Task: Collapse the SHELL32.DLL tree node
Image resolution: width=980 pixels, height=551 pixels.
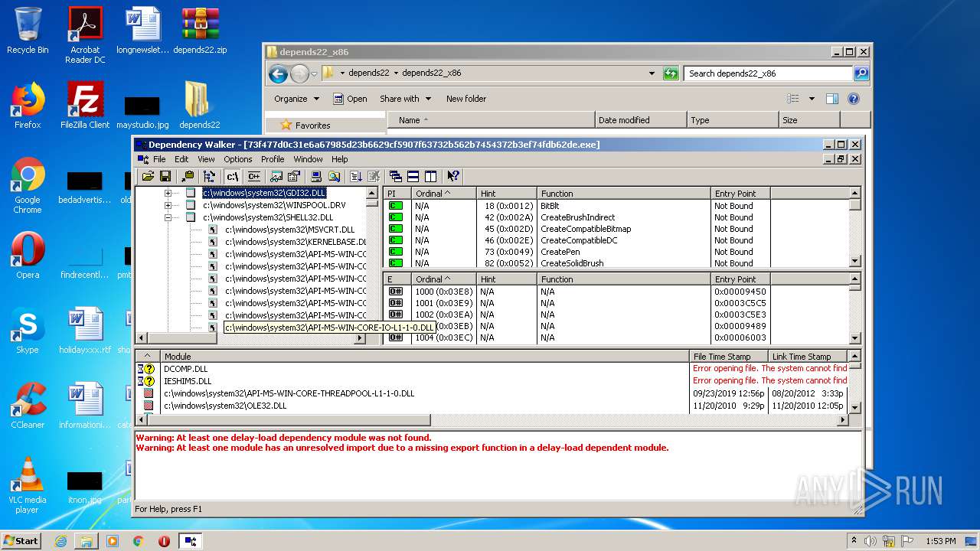Action: click(x=168, y=217)
